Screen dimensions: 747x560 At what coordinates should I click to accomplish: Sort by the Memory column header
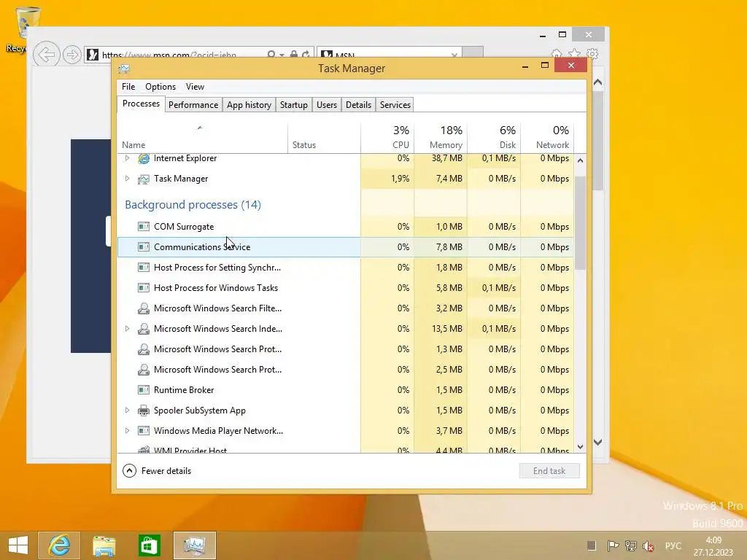click(441, 138)
